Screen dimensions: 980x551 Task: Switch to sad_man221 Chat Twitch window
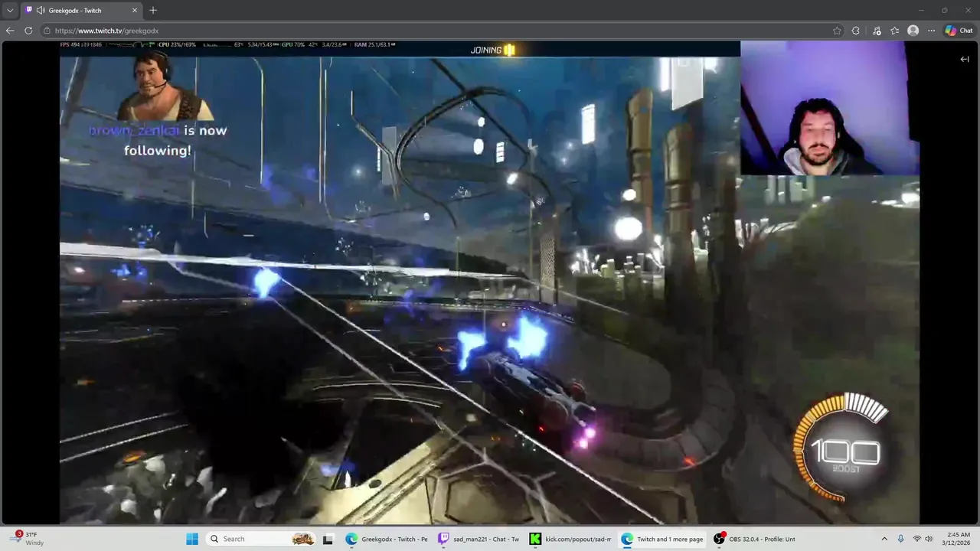pyautogui.click(x=479, y=539)
